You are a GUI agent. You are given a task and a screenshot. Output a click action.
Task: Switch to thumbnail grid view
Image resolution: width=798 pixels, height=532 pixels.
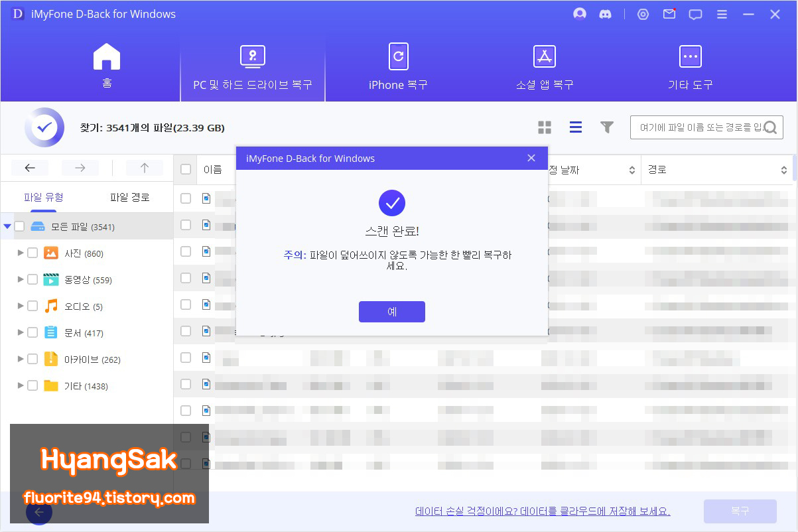click(545, 127)
